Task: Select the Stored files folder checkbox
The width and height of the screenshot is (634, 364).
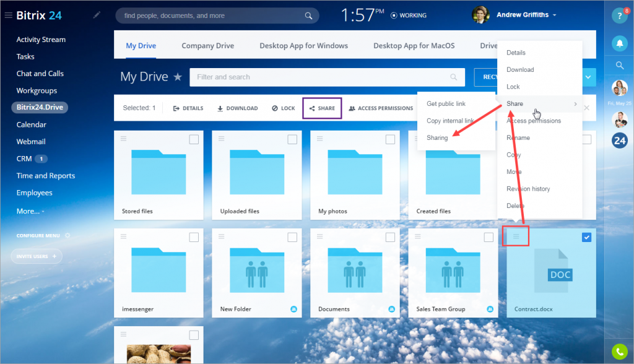Action: click(194, 139)
